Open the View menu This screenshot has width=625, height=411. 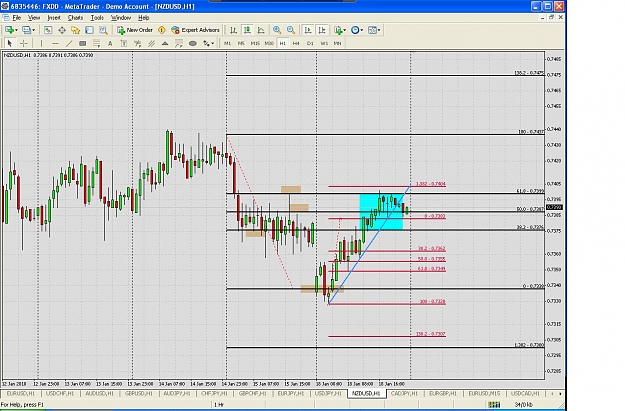[34, 18]
